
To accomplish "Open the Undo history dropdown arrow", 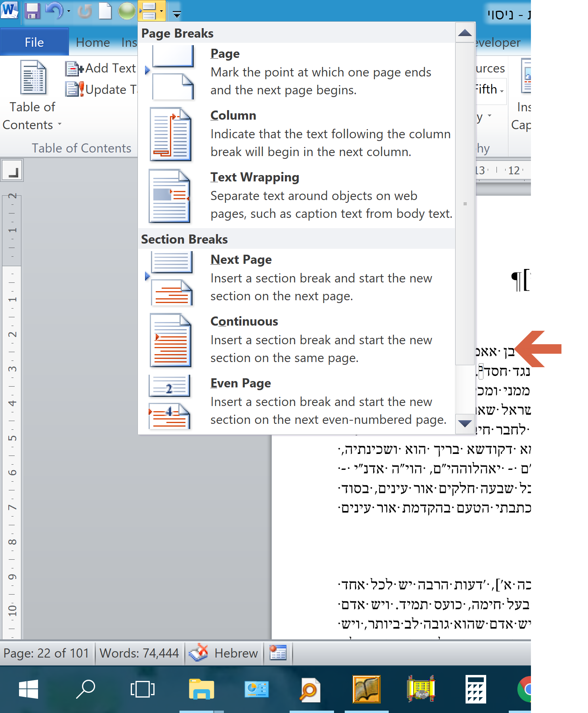I will click(69, 11).
